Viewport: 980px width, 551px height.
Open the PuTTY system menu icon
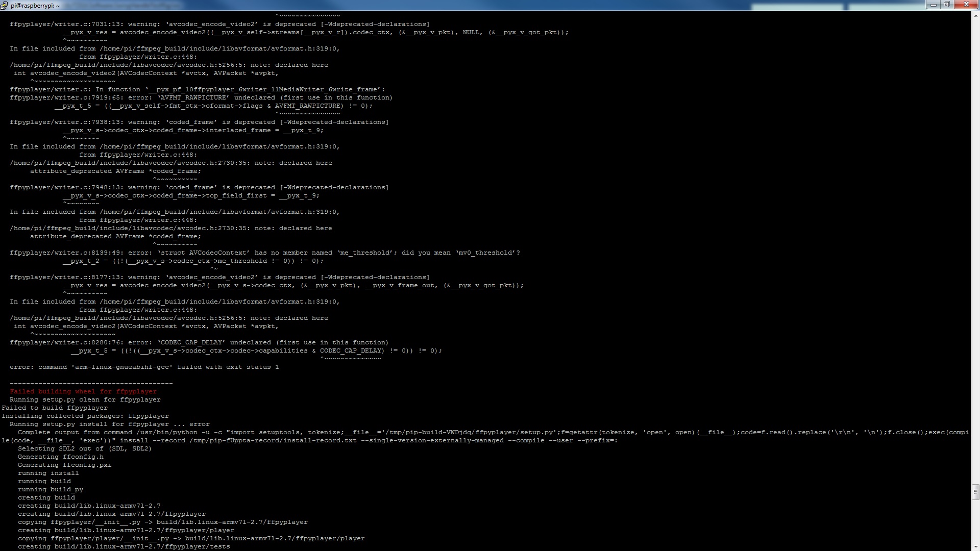tap(4, 5)
